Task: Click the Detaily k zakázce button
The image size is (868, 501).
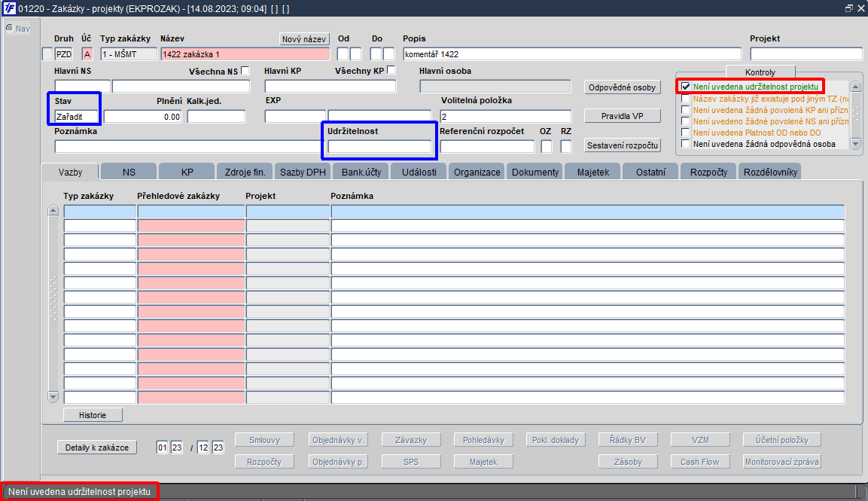Action: (x=97, y=448)
